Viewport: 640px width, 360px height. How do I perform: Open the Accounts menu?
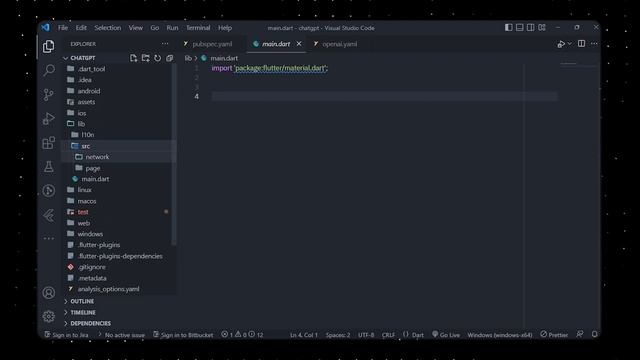[49, 293]
